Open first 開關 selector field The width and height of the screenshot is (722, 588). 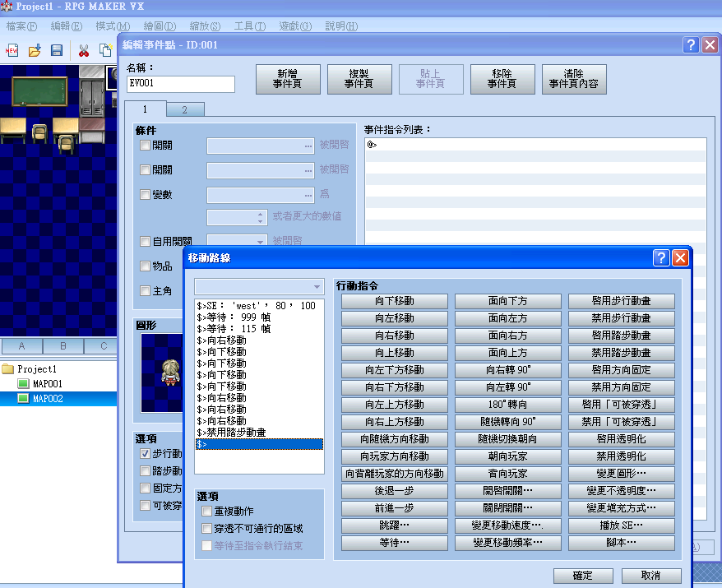coord(261,146)
